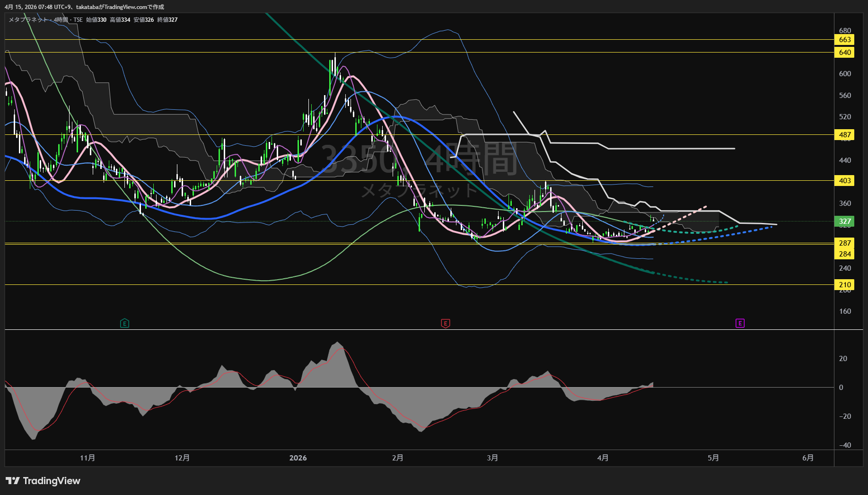Click the purple upcoming earnings E marker
The width and height of the screenshot is (868, 495).
(x=740, y=323)
